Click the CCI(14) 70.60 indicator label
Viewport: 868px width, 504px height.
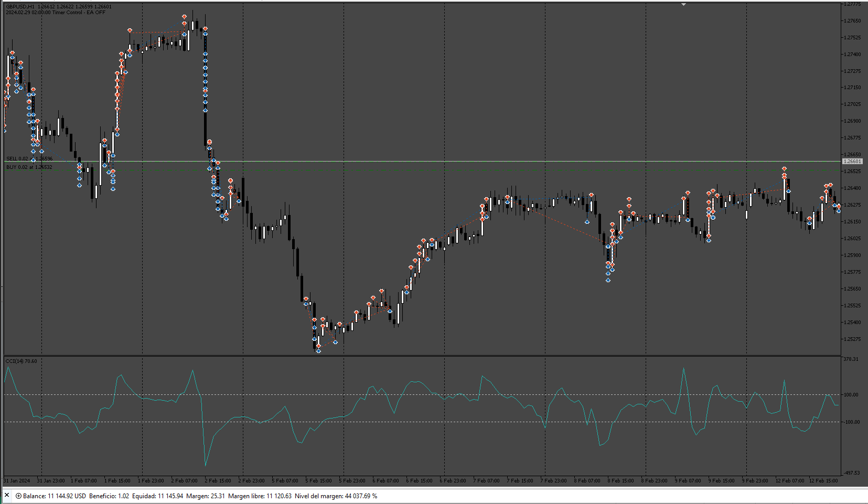(21, 361)
